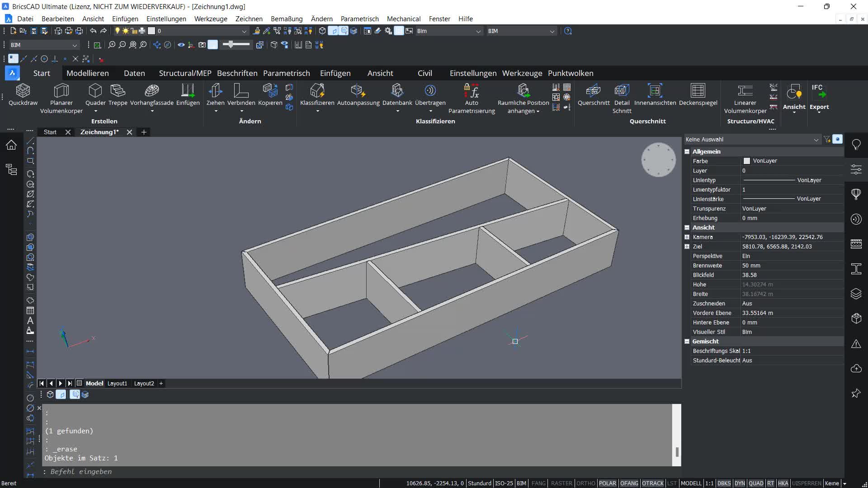Click the Home icon in left sidebar
Viewport: 868px width, 488px height.
click(x=11, y=145)
